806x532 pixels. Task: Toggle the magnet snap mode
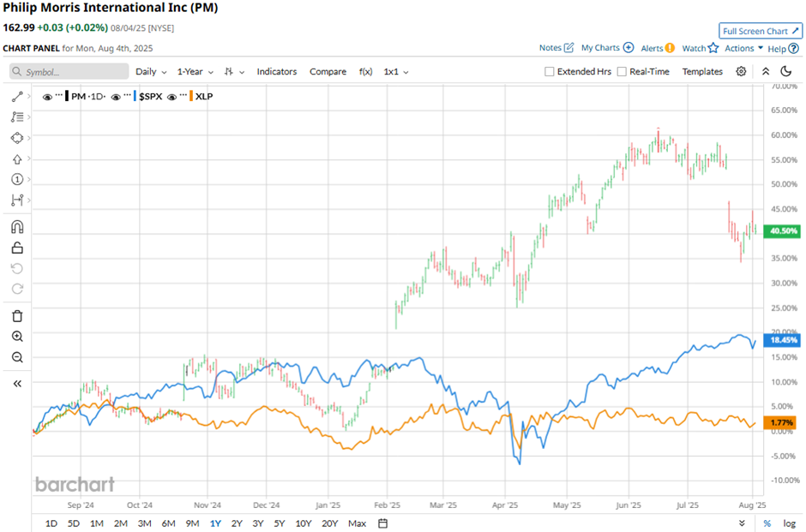pos(17,227)
